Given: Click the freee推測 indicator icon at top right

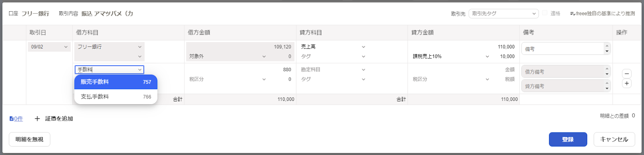Looking at the screenshot, I should pyautogui.click(x=572, y=14).
